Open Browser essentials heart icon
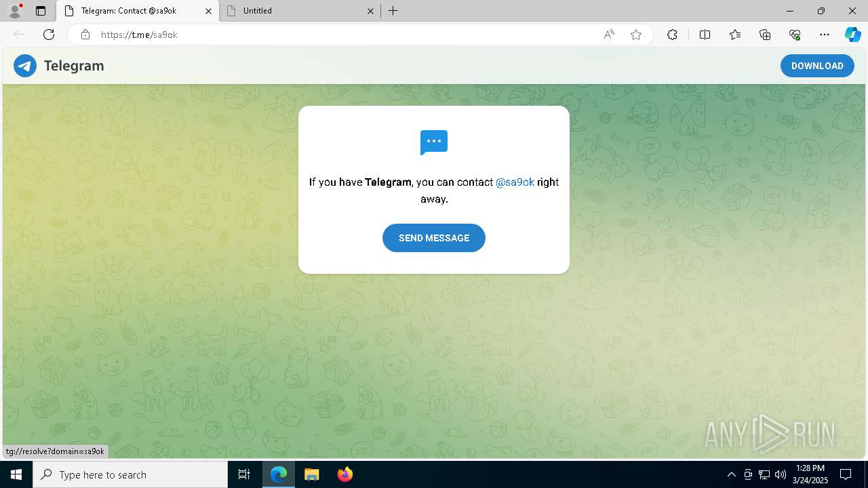 click(795, 35)
